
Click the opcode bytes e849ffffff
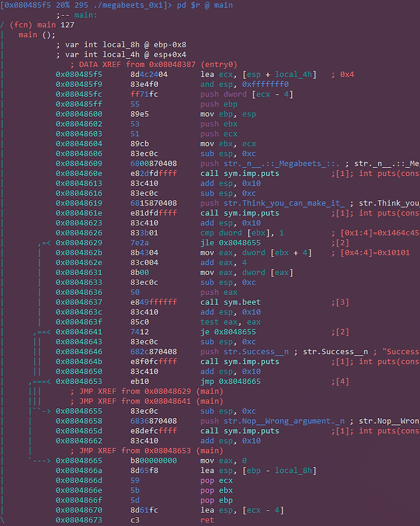[x=153, y=302]
